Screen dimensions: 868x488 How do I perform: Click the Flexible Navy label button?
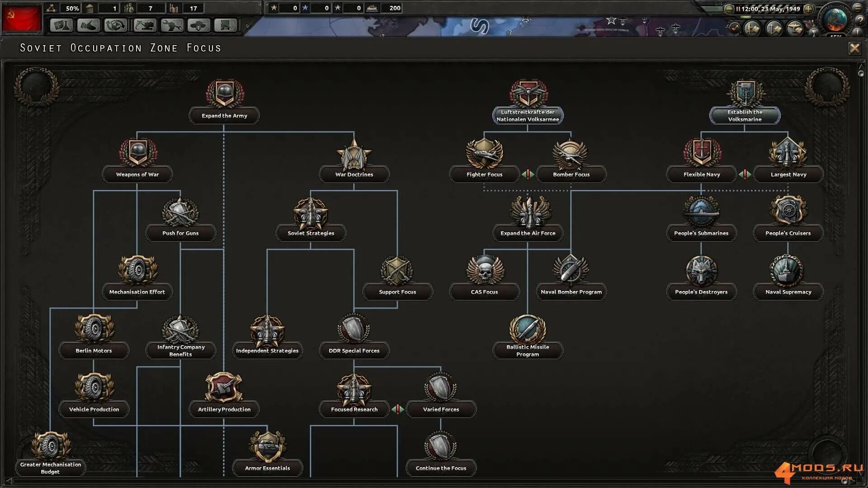click(x=702, y=174)
